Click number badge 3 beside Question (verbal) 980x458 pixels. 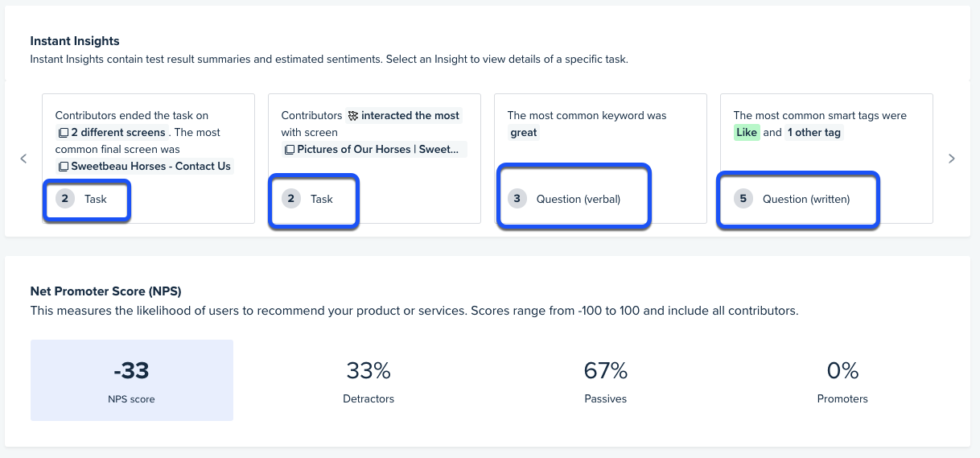(x=517, y=199)
